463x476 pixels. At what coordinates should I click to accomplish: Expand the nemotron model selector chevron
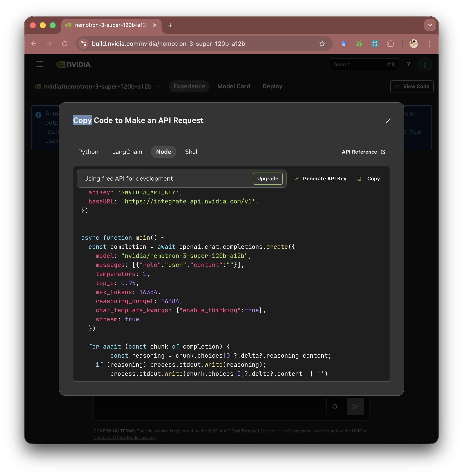pyautogui.click(x=158, y=86)
